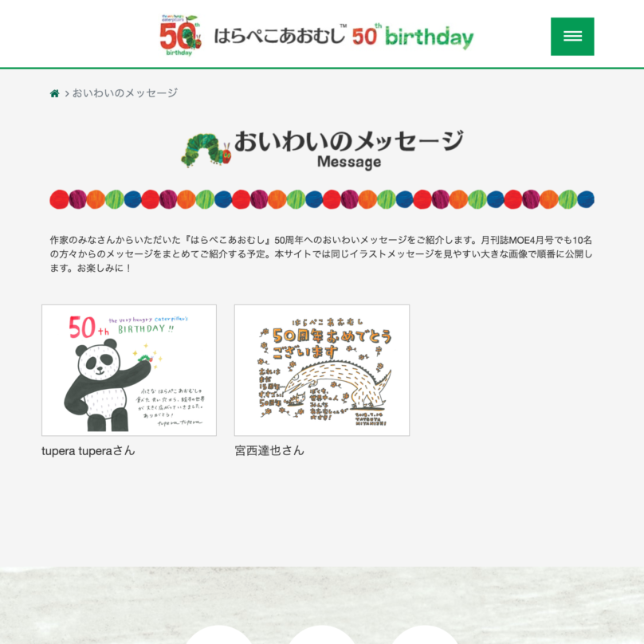Open the green hamburger menu
The height and width of the screenshot is (644, 644).
(572, 37)
